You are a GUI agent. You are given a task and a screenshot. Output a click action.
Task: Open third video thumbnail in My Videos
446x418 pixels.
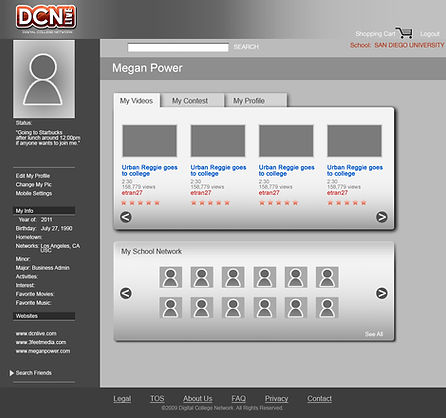click(286, 141)
